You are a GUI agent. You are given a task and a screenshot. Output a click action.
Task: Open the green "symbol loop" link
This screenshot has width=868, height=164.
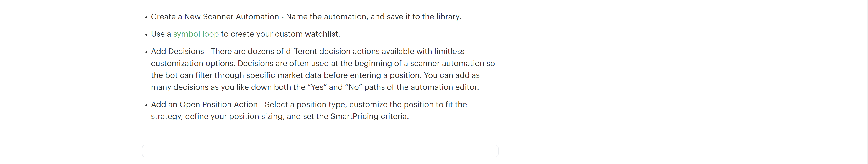(196, 34)
